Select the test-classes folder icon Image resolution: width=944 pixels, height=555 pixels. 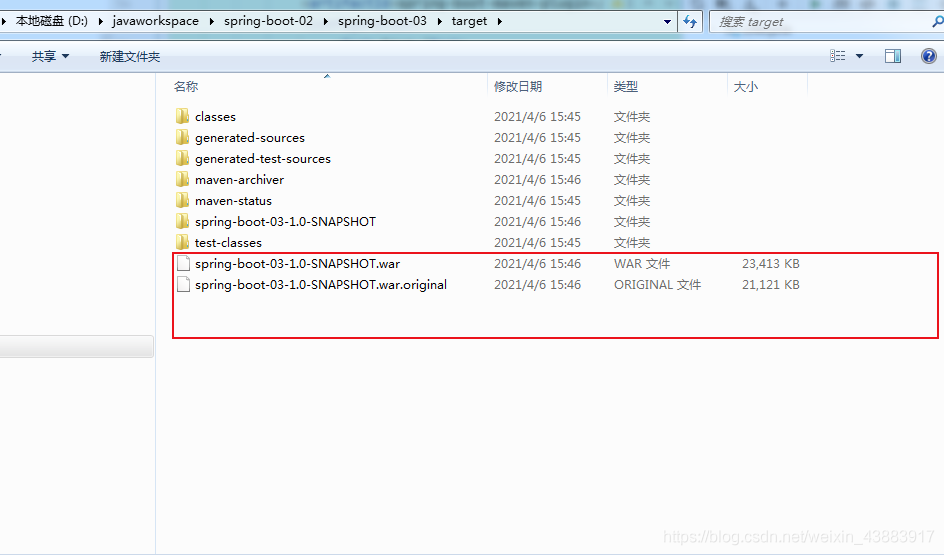tap(183, 243)
